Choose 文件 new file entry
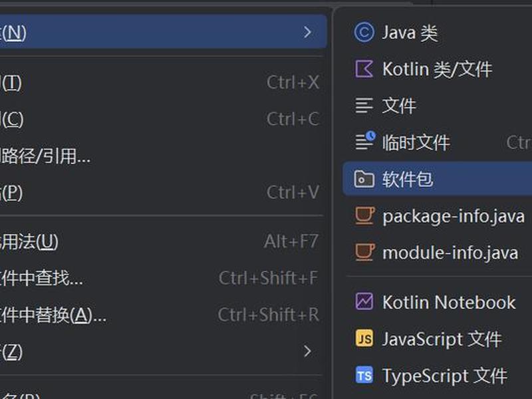 click(x=438, y=106)
